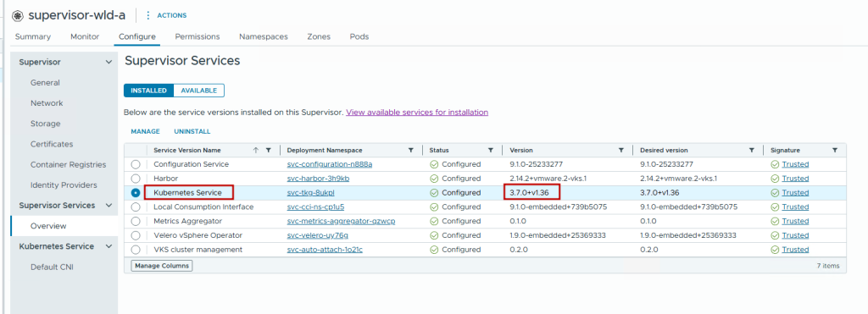The image size is (868, 314).
Task: Open Storage in the sidebar
Action: tap(46, 124)
